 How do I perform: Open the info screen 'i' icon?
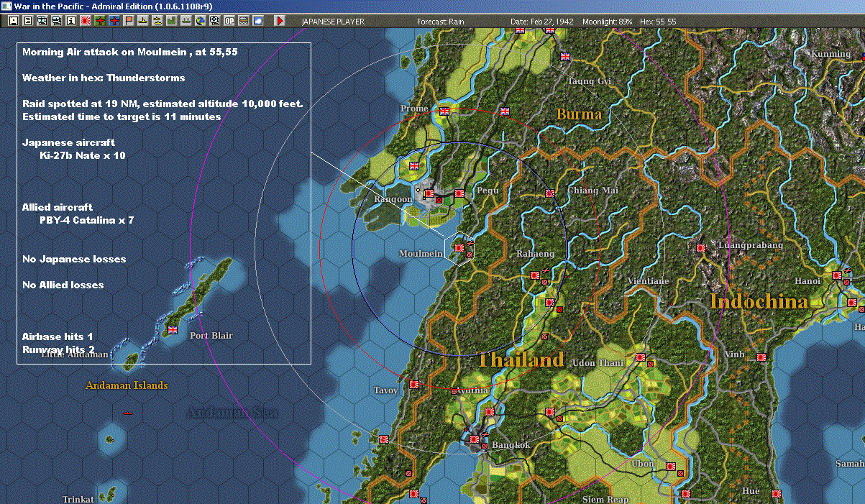(x=70, y=21)
